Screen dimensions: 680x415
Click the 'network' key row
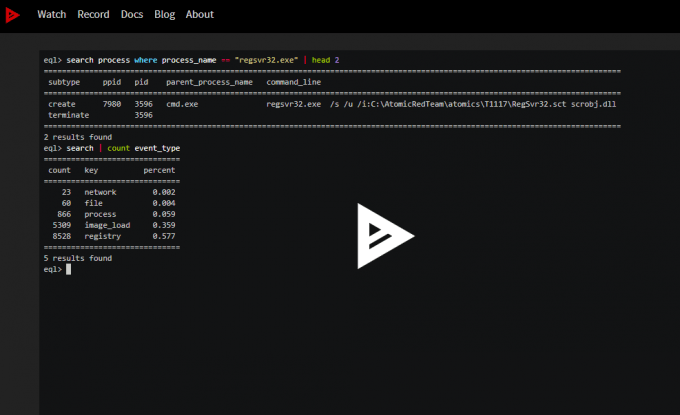pos(100,192)
